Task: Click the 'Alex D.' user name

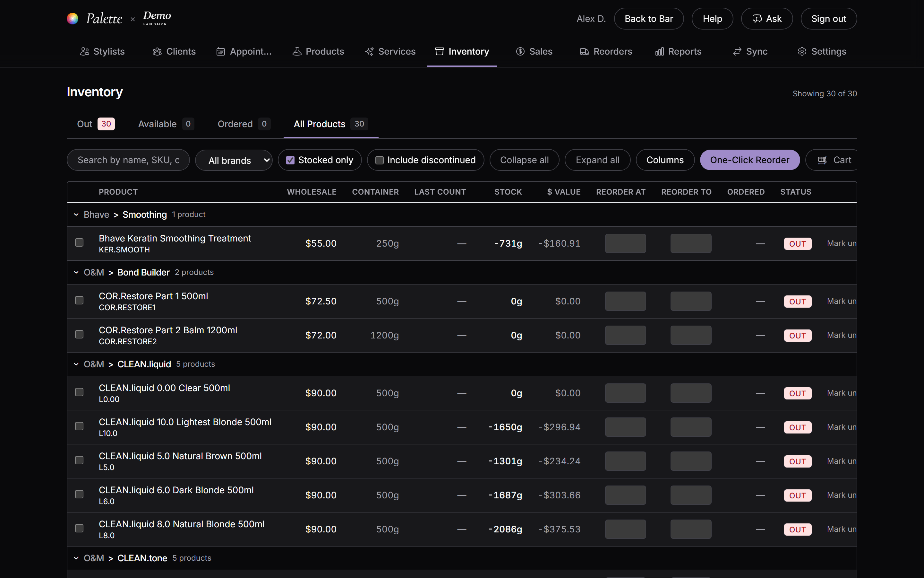Action: coord(591,19)
